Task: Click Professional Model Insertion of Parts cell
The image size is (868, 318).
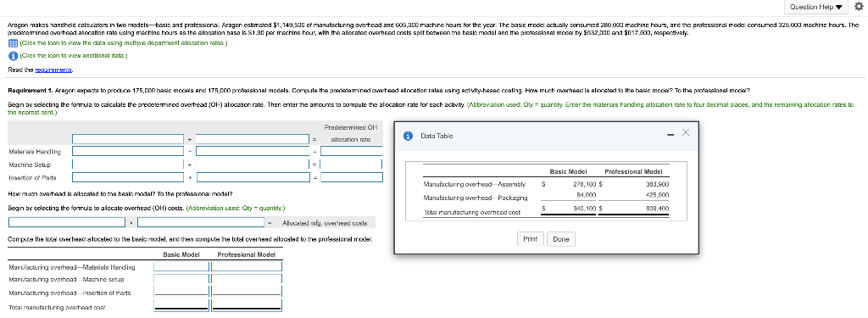Action: point(247,292)
